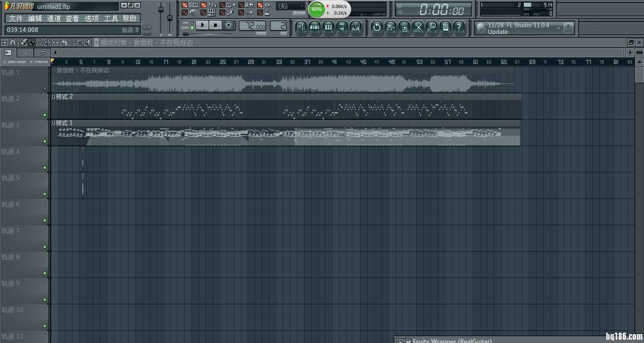Open the mixer window icon

356,27
